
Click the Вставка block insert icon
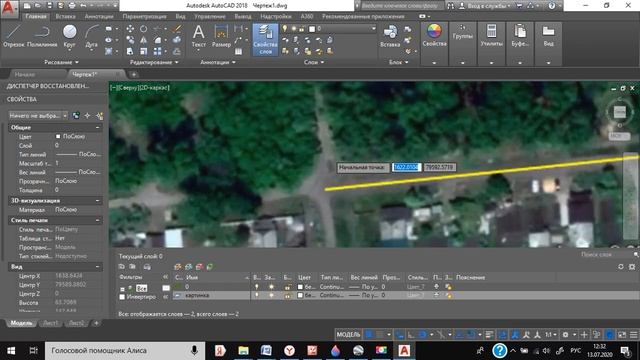click(390, 36)
